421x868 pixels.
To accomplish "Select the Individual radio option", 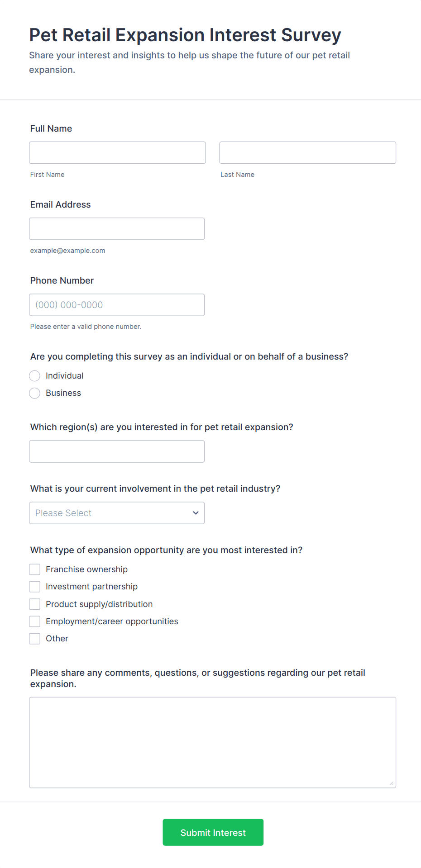I will point(35,376).
